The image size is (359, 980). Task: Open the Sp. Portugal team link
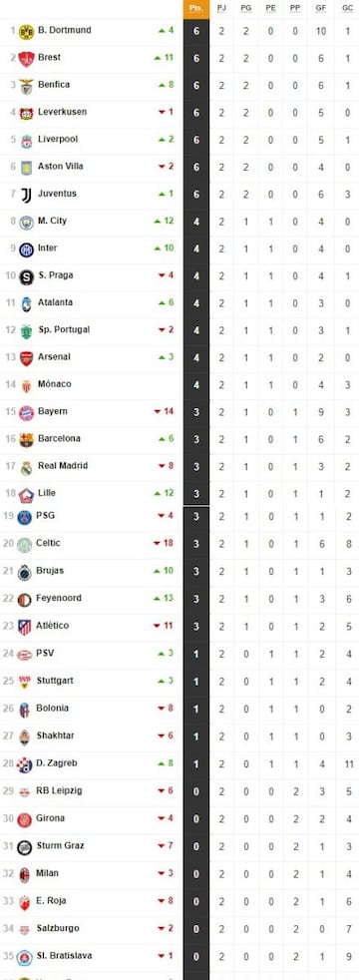point(64,329)
